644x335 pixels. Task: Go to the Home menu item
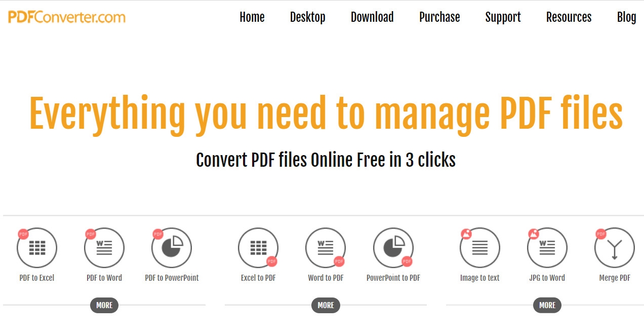pos(252,17)
